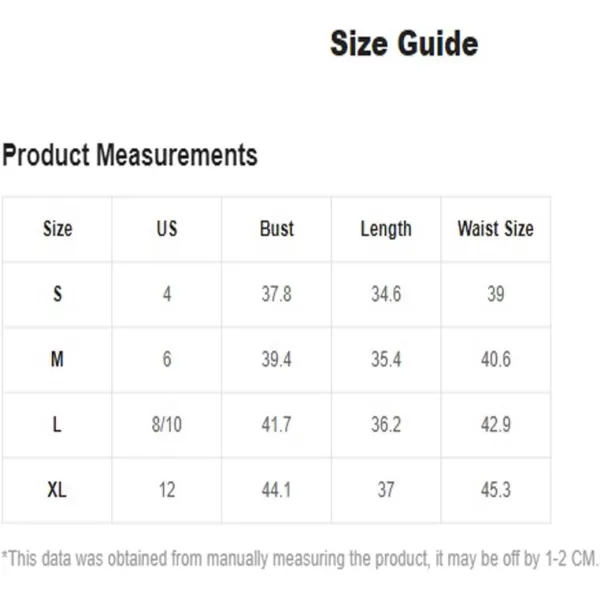Select the Bust column header

pos(277,229)
